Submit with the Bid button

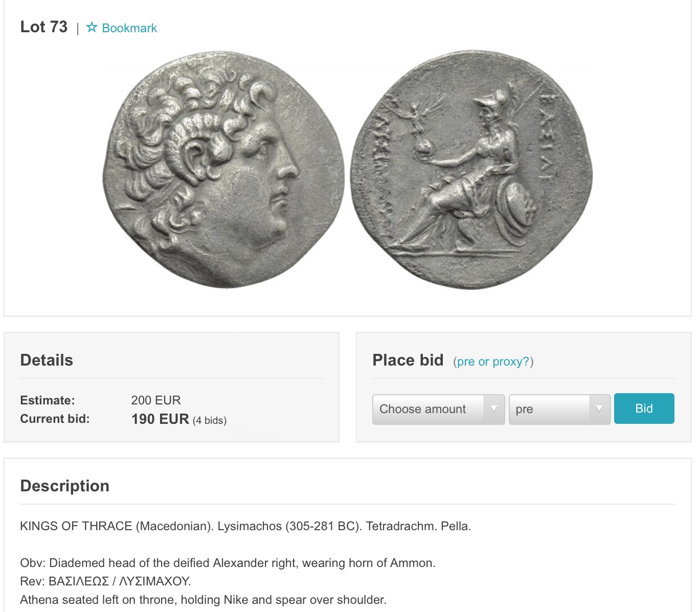point(644,409)
